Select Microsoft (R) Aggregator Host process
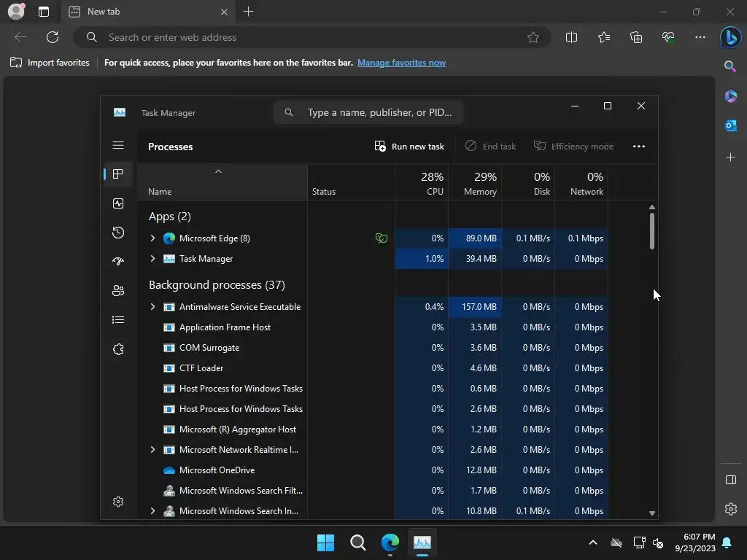 pyautogui.click(x=373, y=429)
